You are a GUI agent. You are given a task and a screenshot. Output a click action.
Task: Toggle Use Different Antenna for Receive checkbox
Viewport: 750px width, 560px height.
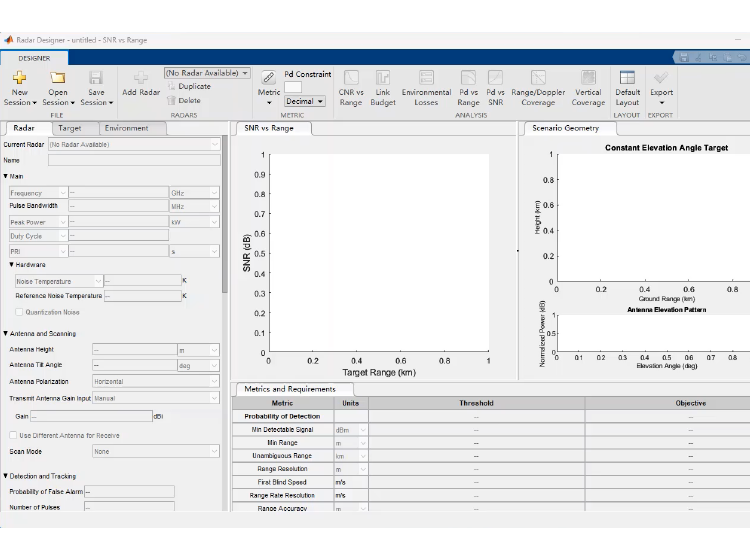(13, 435)
